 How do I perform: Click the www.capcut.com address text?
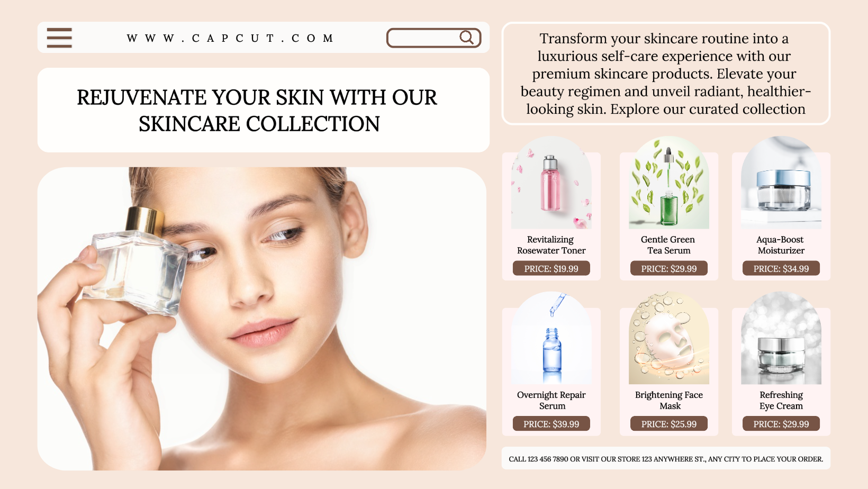[230, 38]
